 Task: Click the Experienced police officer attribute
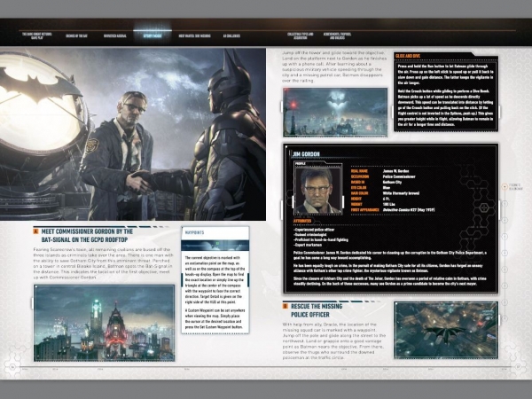click(314, 230)
